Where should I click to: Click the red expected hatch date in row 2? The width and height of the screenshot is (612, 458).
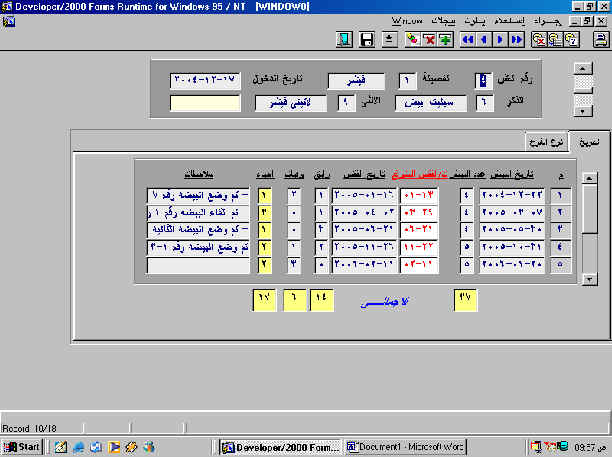pyautogui.click(x=419, y=212)
